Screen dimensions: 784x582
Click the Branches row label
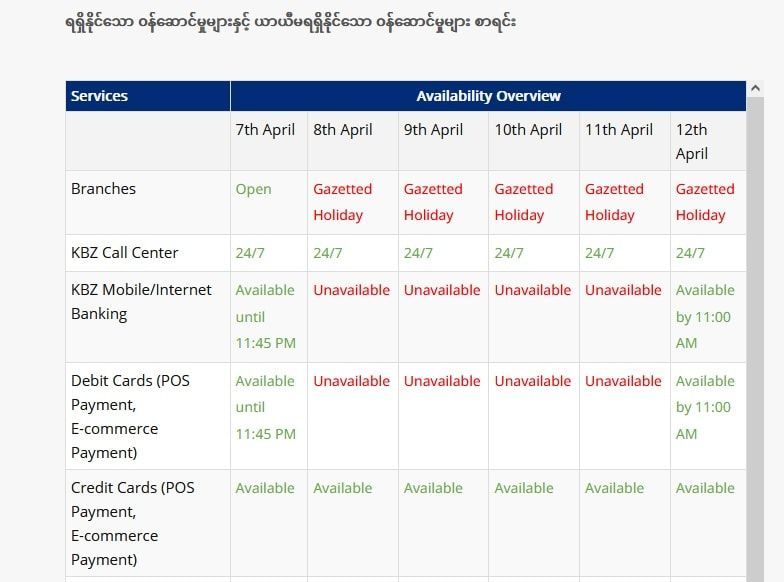104,188
